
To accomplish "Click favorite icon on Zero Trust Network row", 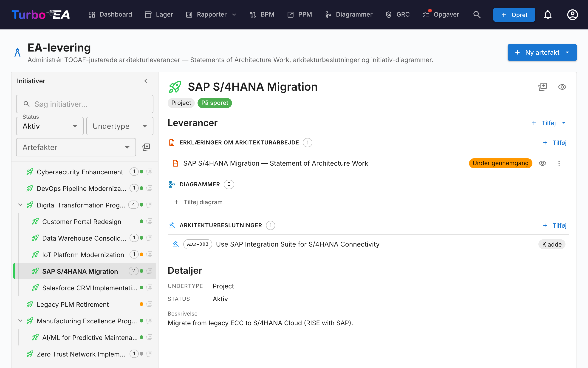I will click(x=150, y=354).
